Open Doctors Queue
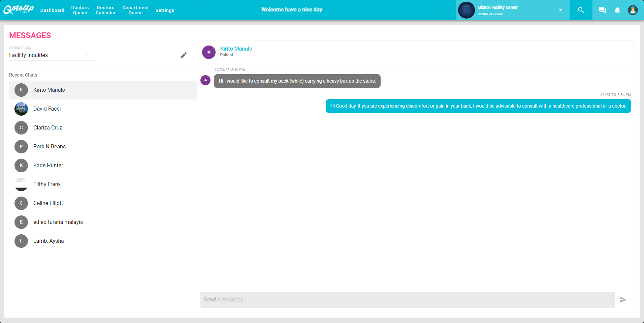The image size is (644, 323). coord(80,10)
